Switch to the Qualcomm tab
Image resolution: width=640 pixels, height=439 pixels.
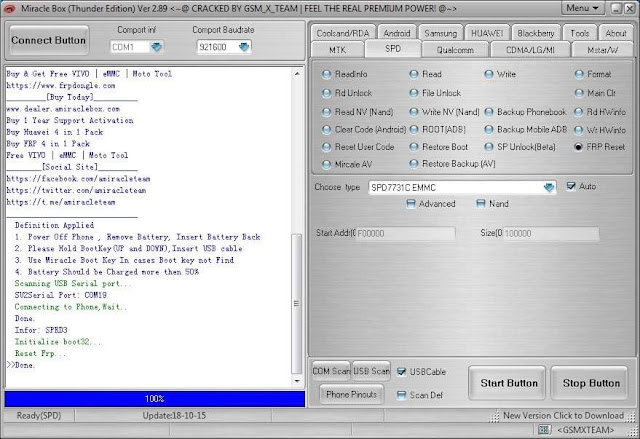pyautogui.click(x=455, y=50)
